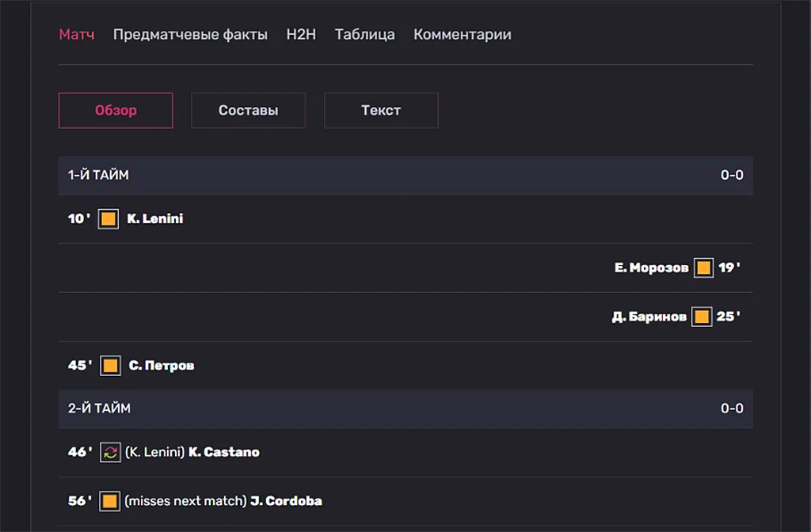
Task: Click player name Е. Морозов
Action: (652, 268)
